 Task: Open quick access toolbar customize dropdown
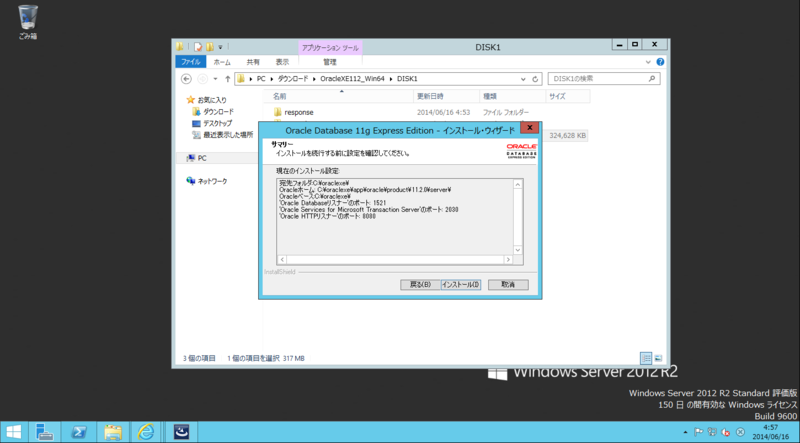click(220, 47)
